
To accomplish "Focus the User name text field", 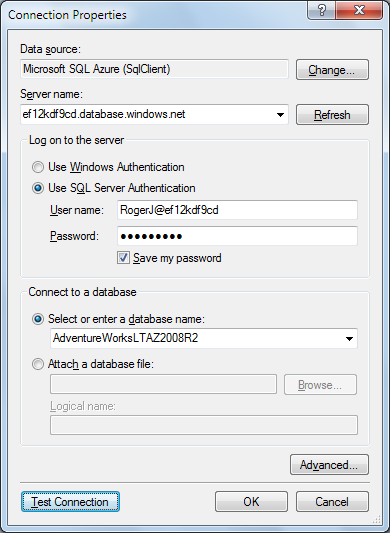I will [237, 210].
